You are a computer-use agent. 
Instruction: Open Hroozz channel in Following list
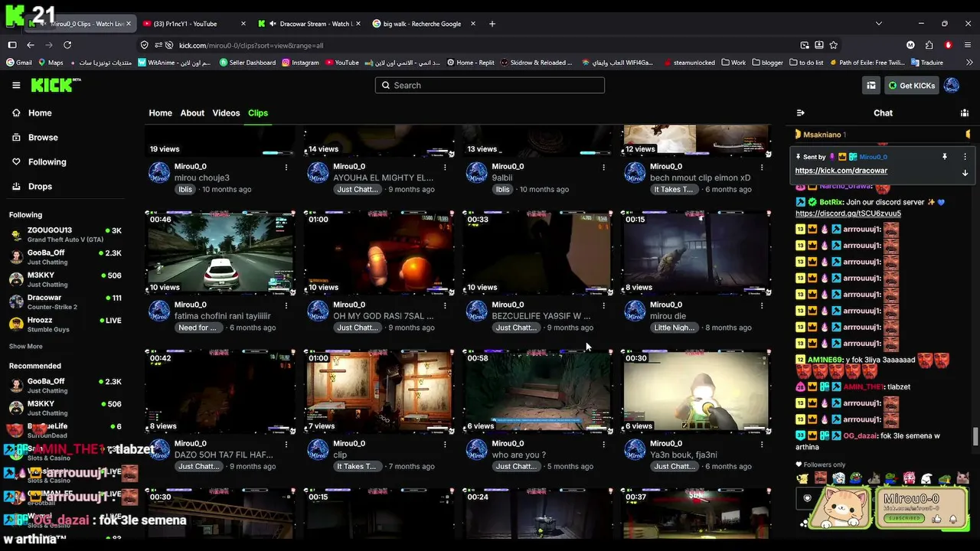click(x=65, y=324)
